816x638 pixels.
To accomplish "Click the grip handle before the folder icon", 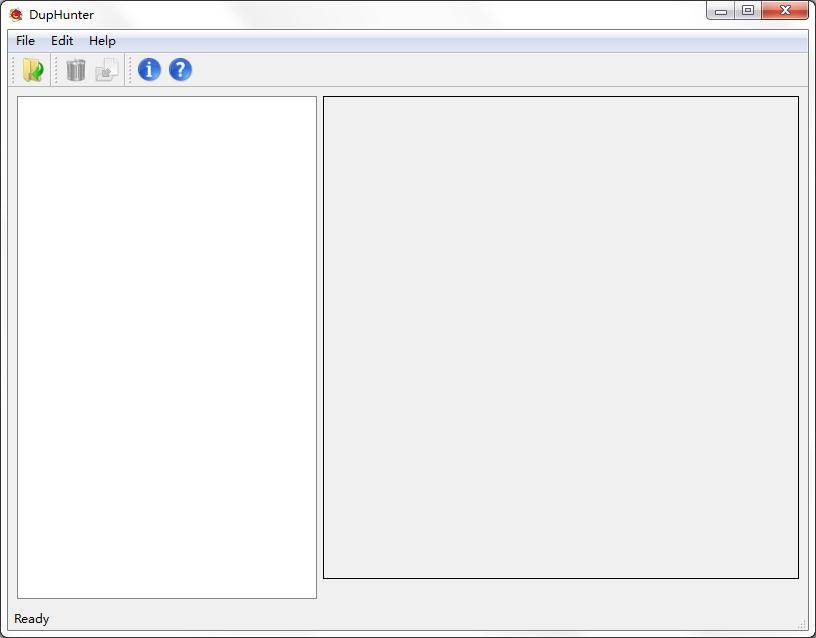I will [x=14, y=70].
